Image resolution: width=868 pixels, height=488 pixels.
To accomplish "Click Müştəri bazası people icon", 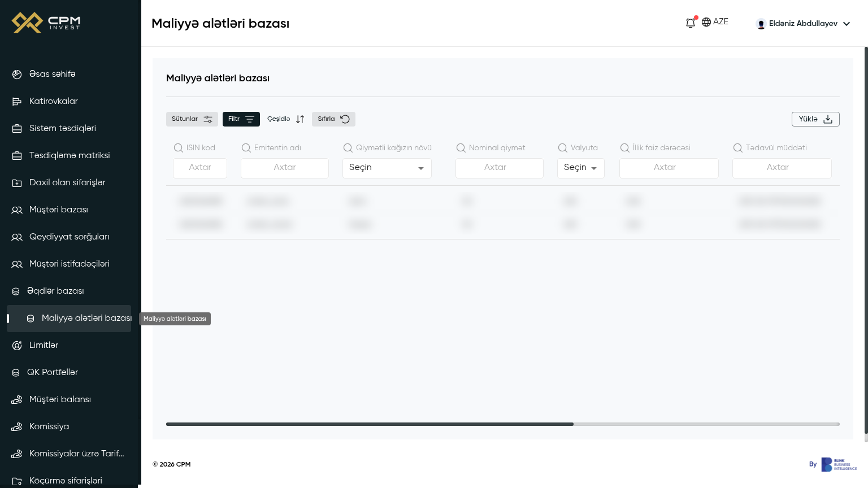I will (x=17, y=210).
